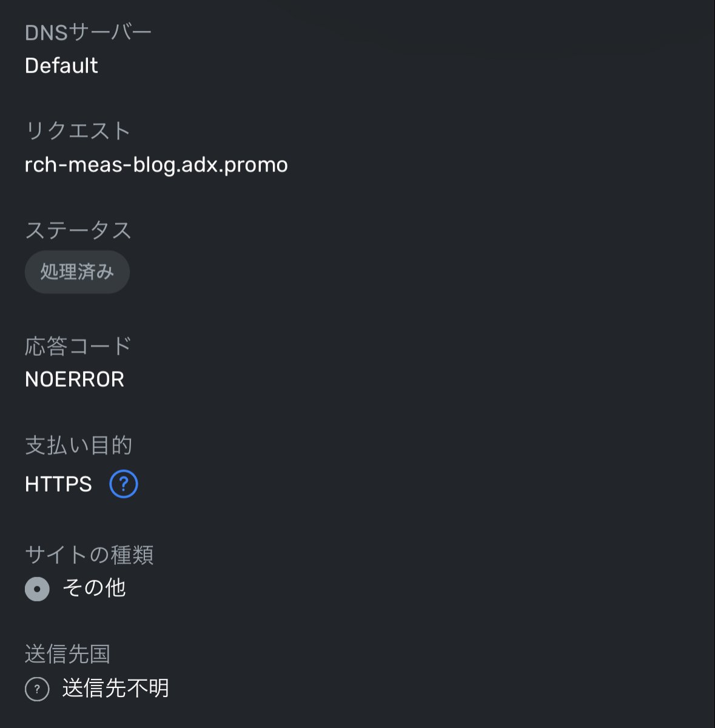This screenshot has height=728, width=715.
Task: Click the destination country unknown icon
Action: click(37, 688)
